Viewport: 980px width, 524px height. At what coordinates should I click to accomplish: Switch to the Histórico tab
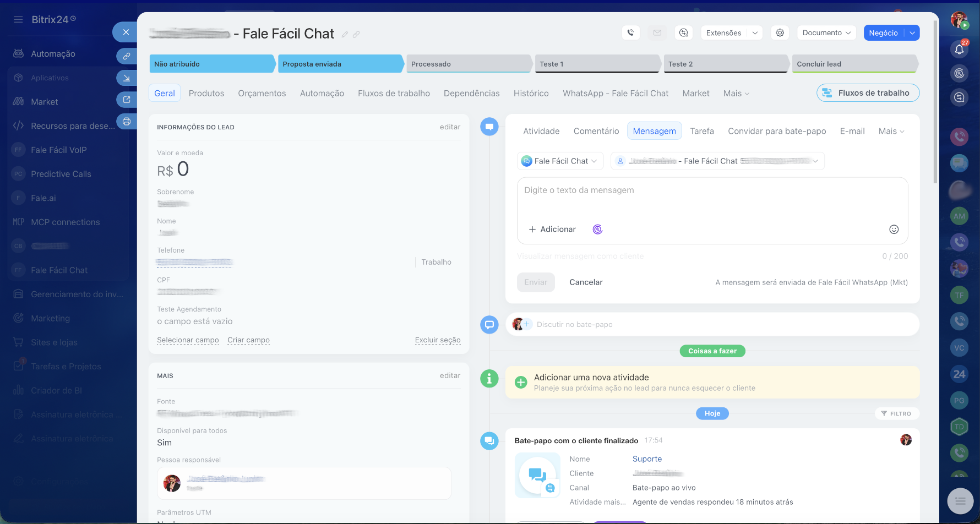531,94
